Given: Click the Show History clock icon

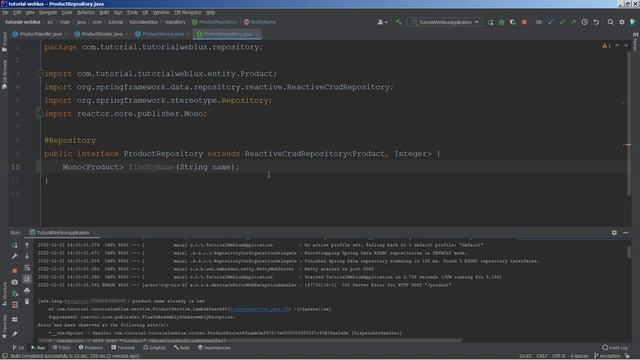Looking at the screenshot, I should click(584, 22).
